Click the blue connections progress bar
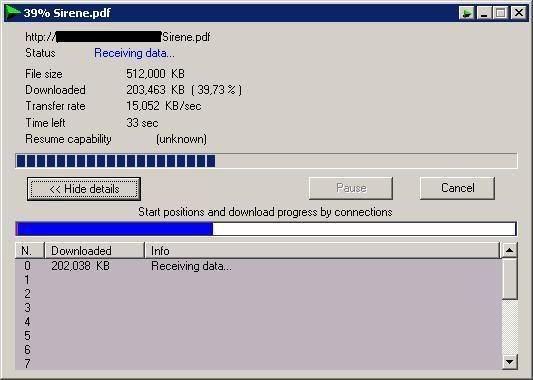This screenshot has width=533, height=380. (266, 229)
